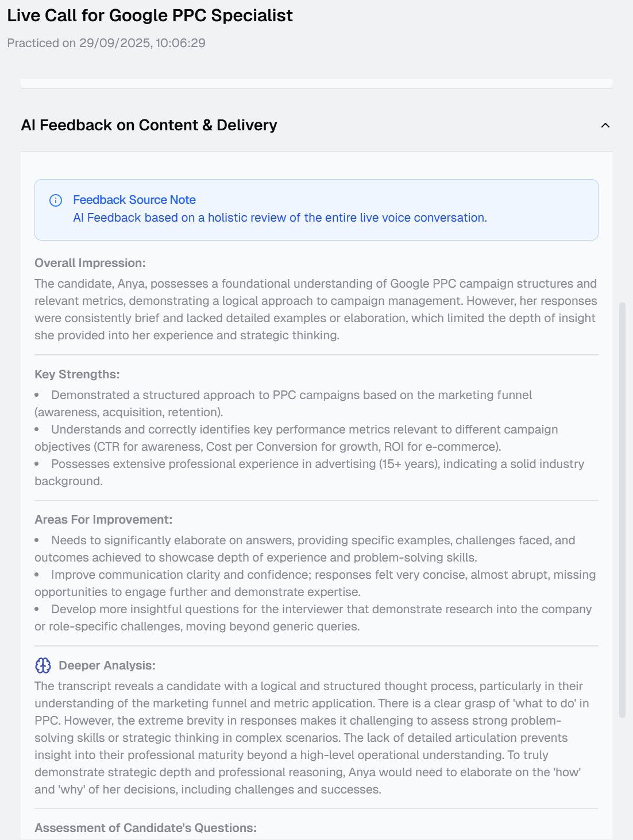Click the Assessment of Candidate's Questions heading
Viewport: 633px width, 840px height.
(145, 828)
